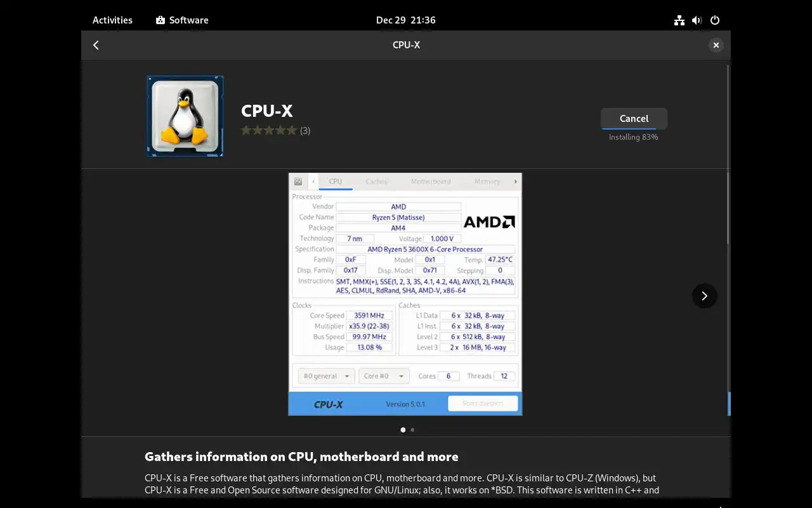
Task: Click the CPU tab in the screenshot
Action: 336,182
